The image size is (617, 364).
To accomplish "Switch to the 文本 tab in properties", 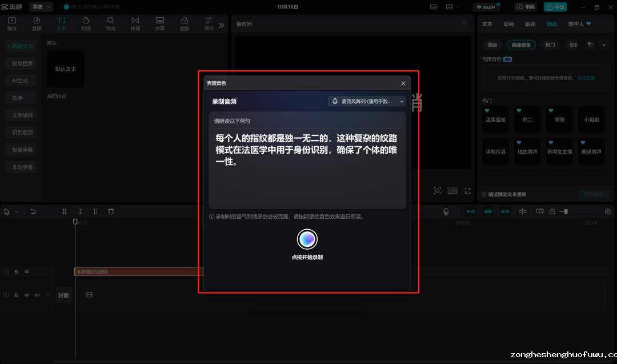I will coord(487,24).
